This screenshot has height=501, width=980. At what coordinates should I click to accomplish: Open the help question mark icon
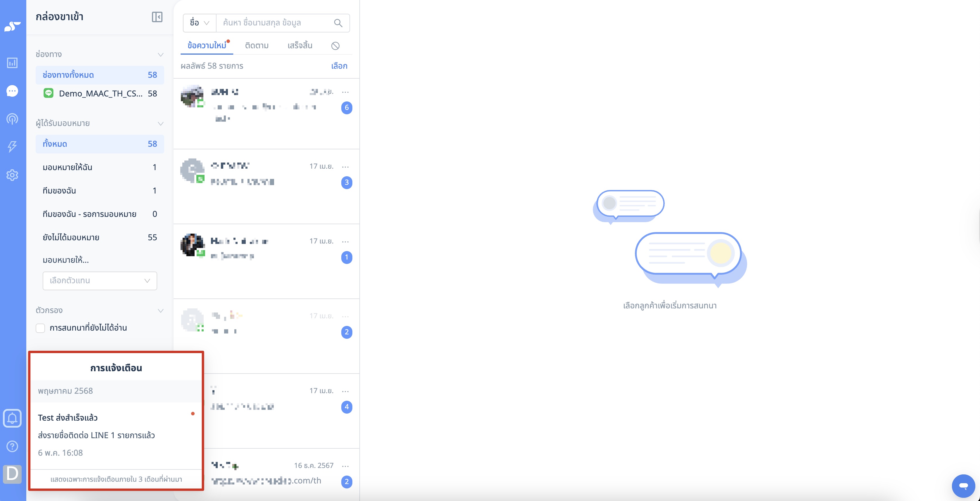[12, 446]
